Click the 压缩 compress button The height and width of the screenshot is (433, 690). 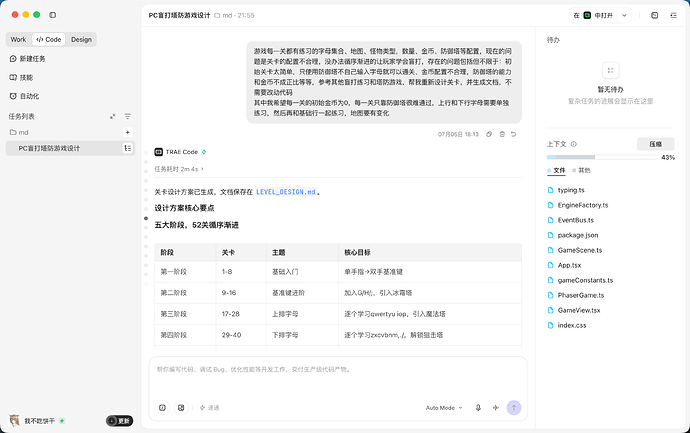pos(656,144)
